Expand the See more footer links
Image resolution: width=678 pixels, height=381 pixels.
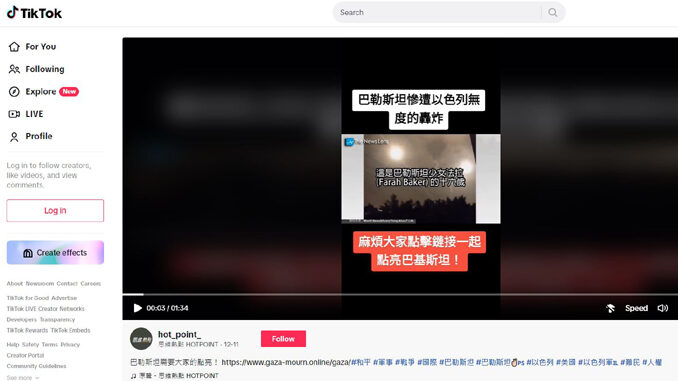coord(22,378)
